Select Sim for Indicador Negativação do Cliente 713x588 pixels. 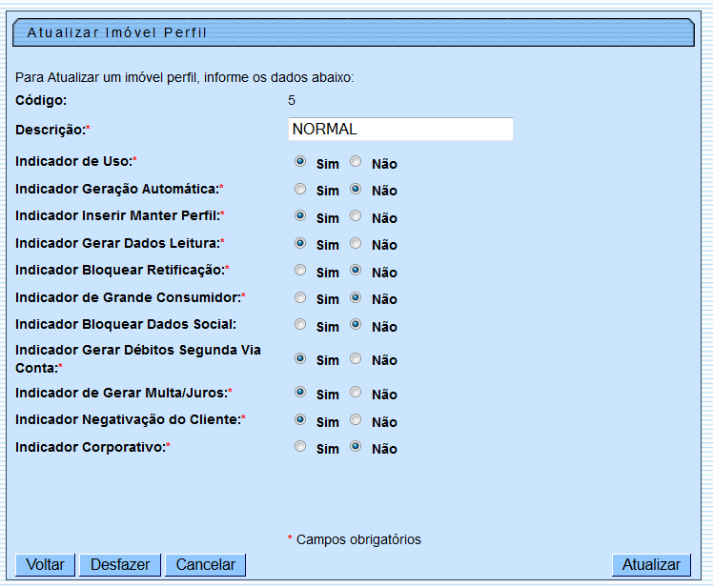(300, 420)
